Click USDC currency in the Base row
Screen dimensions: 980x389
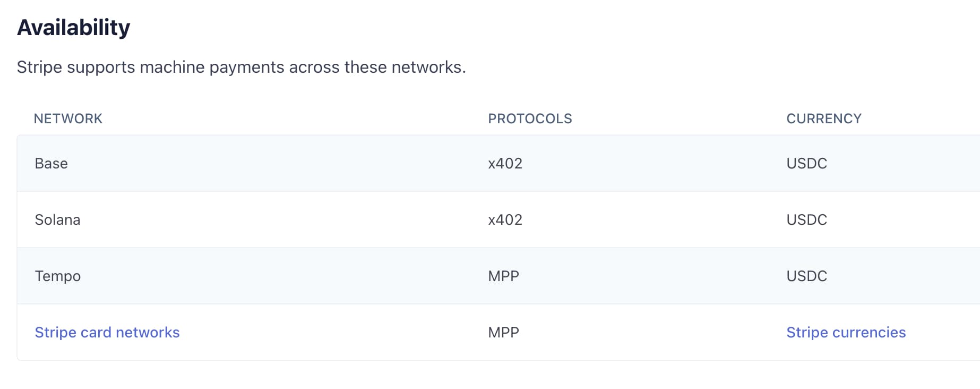pos(806,163)
